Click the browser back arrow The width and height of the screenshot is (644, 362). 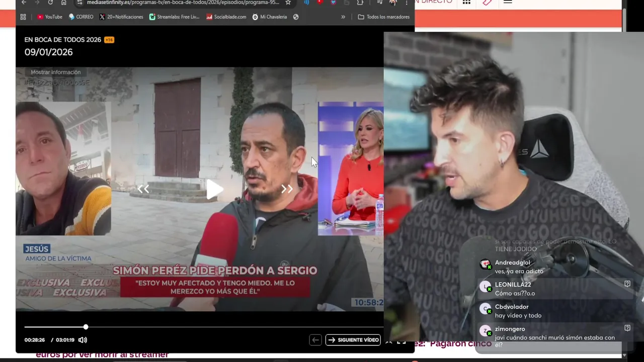pyautogui.click(x=24, y=3)
